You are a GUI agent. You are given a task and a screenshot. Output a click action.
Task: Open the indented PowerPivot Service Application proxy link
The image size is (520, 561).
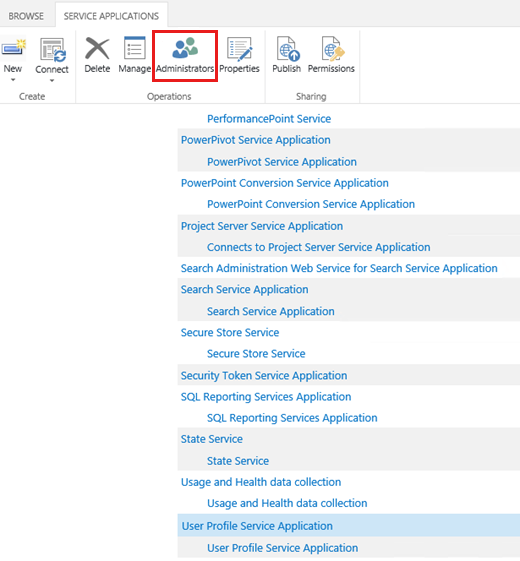(282, 162)
